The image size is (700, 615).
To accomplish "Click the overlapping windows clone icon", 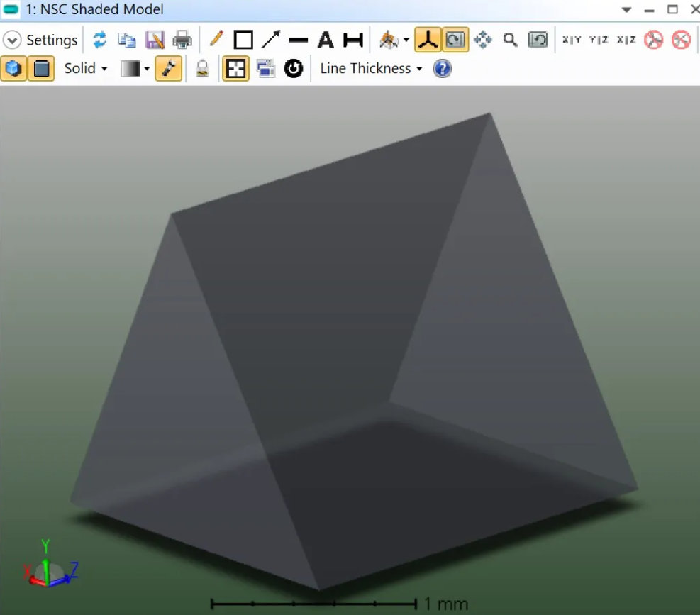I will tap(266, 68).
